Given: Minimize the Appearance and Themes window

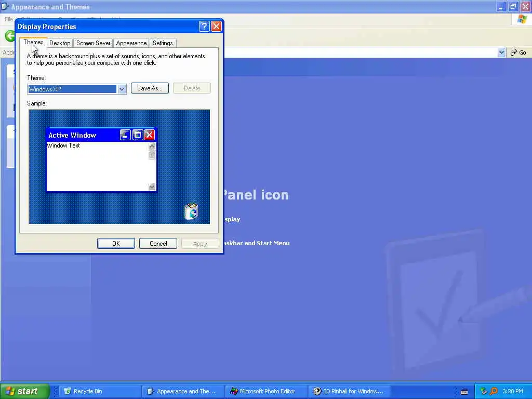Looking at the screenshot, I should click(501, 6).
